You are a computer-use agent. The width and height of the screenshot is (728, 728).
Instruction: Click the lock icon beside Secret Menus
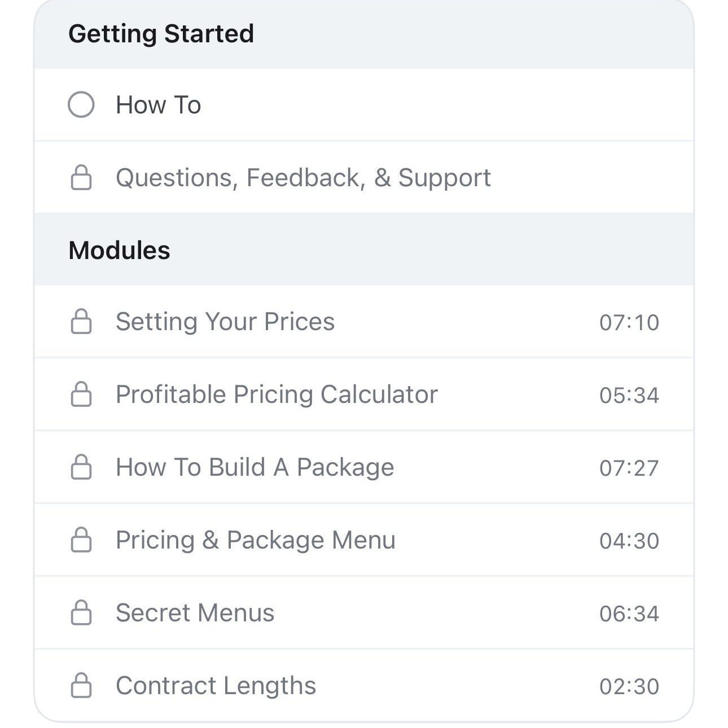click(x=81, y=612)
